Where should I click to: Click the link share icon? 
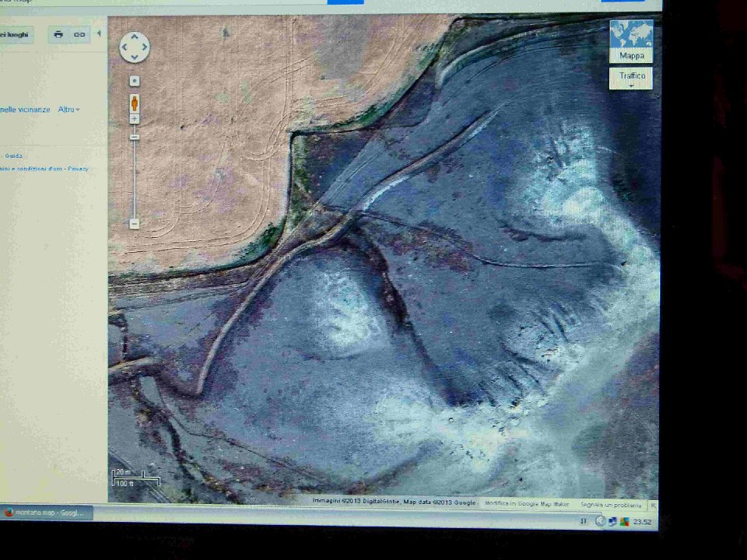tap(79, 34)
